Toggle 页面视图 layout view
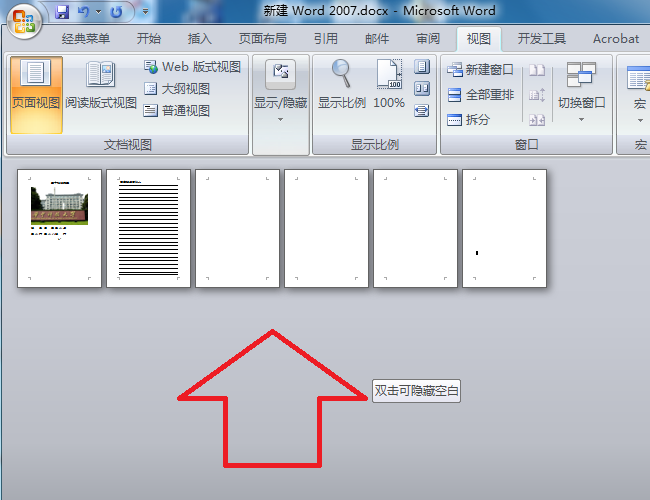The width and height of the screenshot is (650, 500). (x=36, y=95)
